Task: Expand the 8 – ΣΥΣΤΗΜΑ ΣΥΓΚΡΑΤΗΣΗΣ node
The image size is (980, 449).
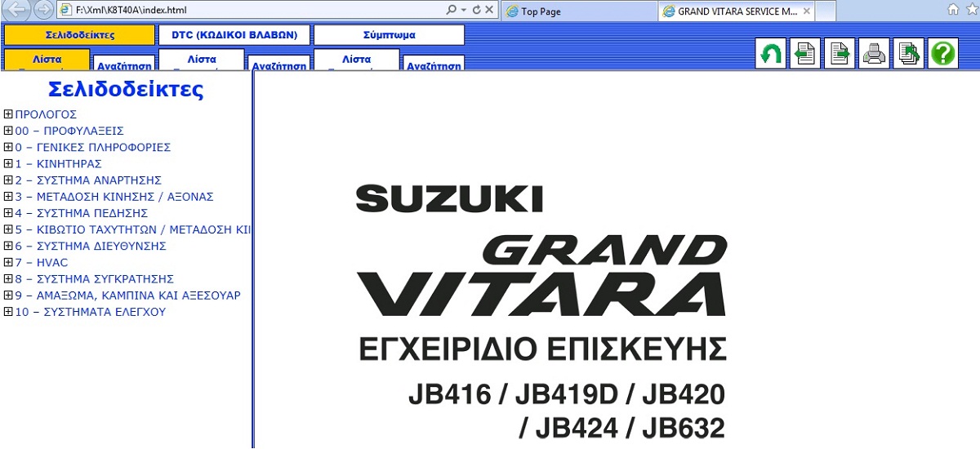Action: (8, 278)
